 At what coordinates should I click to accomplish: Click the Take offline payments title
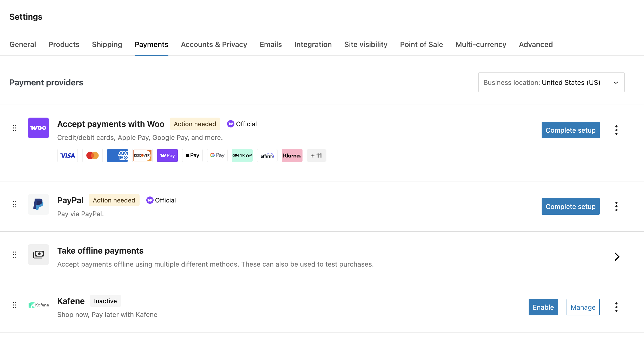100,250
